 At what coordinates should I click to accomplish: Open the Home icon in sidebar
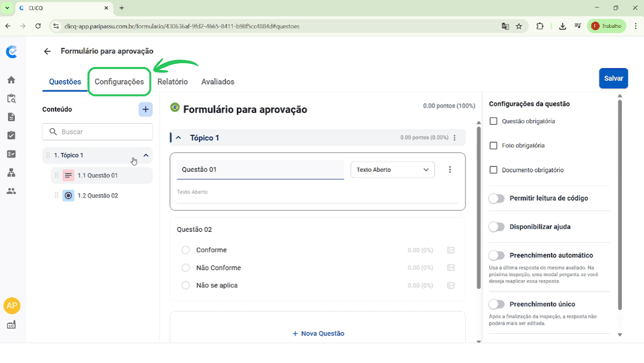click(12, 80)
